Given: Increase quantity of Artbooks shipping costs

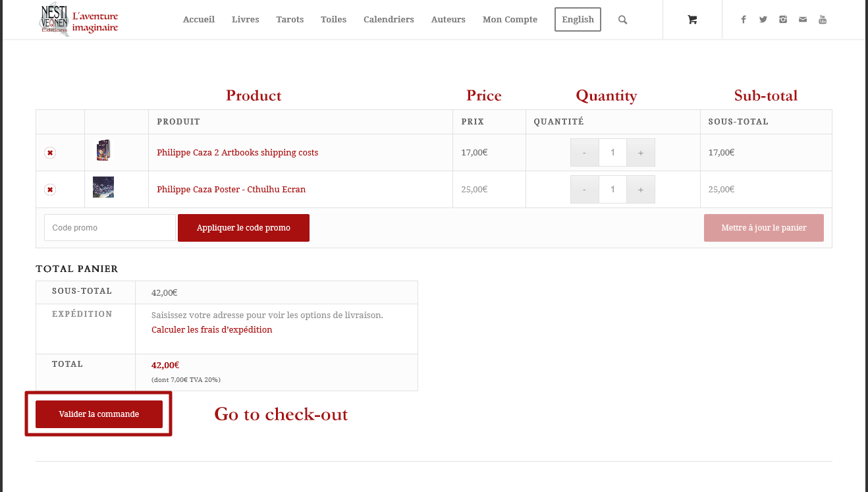Looking at the screenshot, I should coord(641,153).
